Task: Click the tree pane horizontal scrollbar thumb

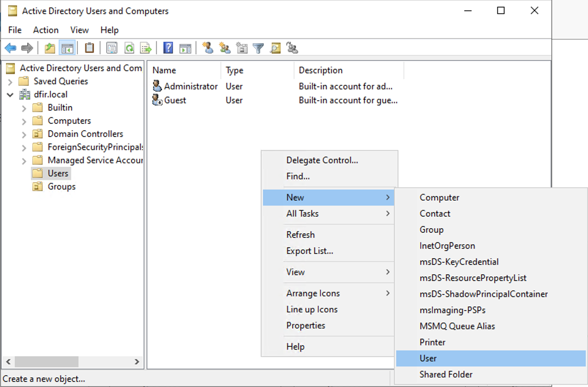Action: pos(46,362)
